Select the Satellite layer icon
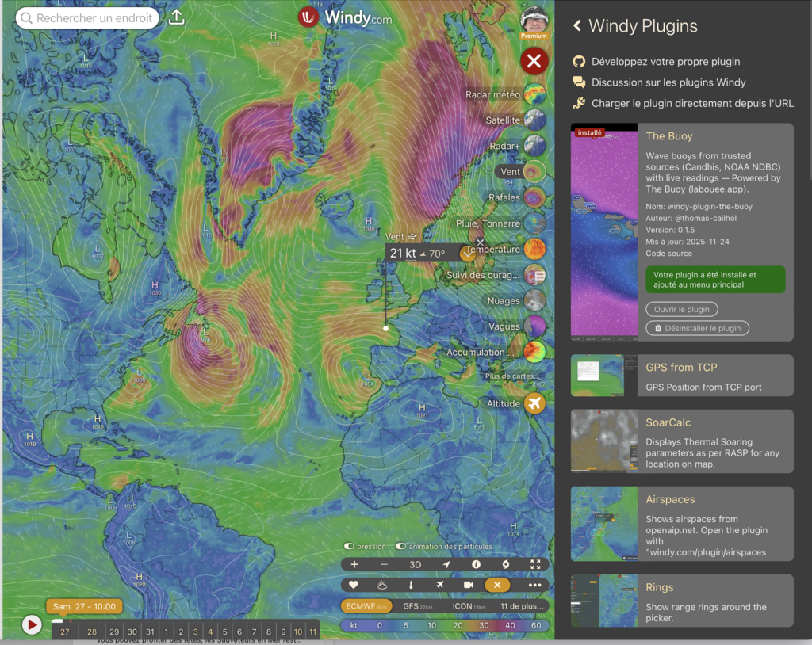The height and width of the screenshot is (645, 812). click(534, 120)
